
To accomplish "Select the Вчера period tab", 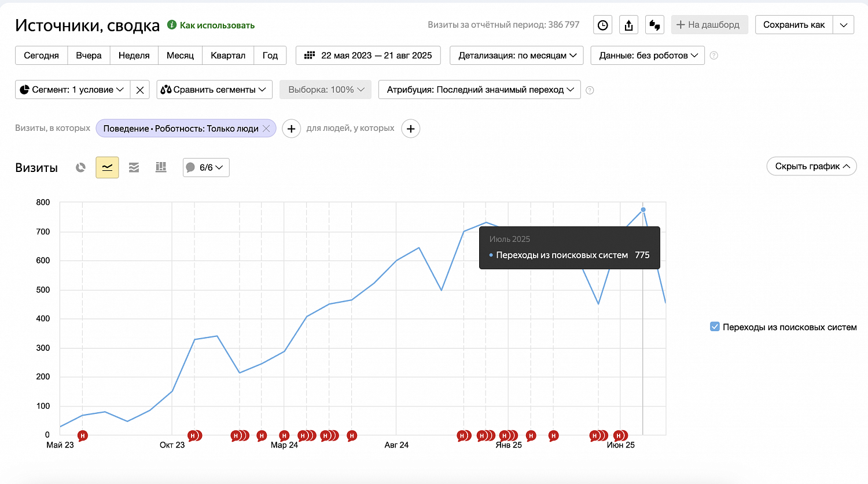I will pyautogui.click(x=89, y=56).
